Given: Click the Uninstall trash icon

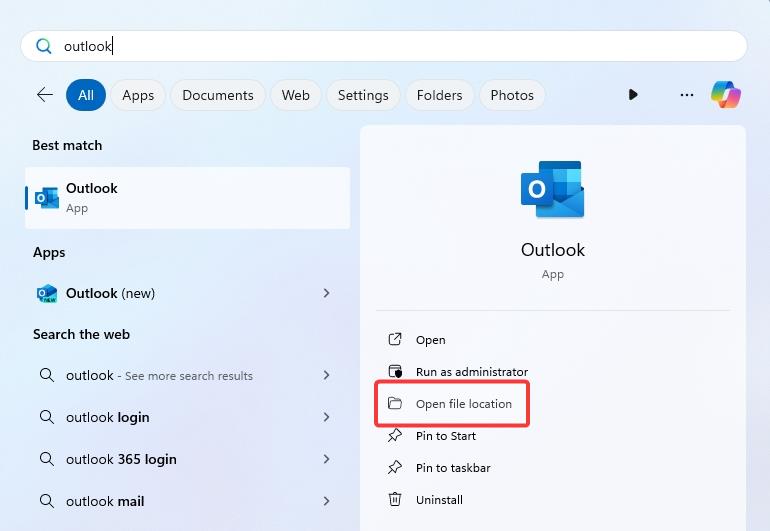Looking at the screenshot, I should (395, 500).
